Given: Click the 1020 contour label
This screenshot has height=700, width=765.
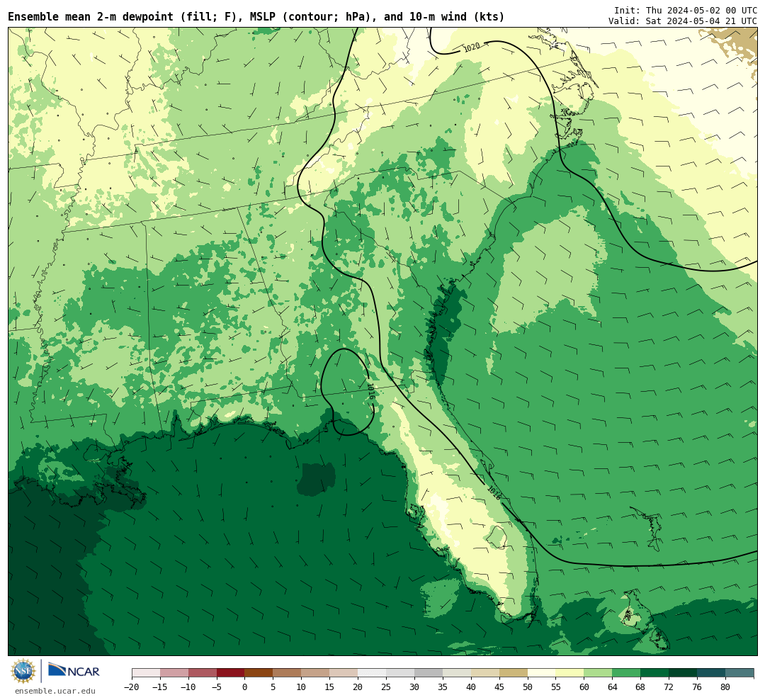Looking at the screenshot, I should (471, 47).
